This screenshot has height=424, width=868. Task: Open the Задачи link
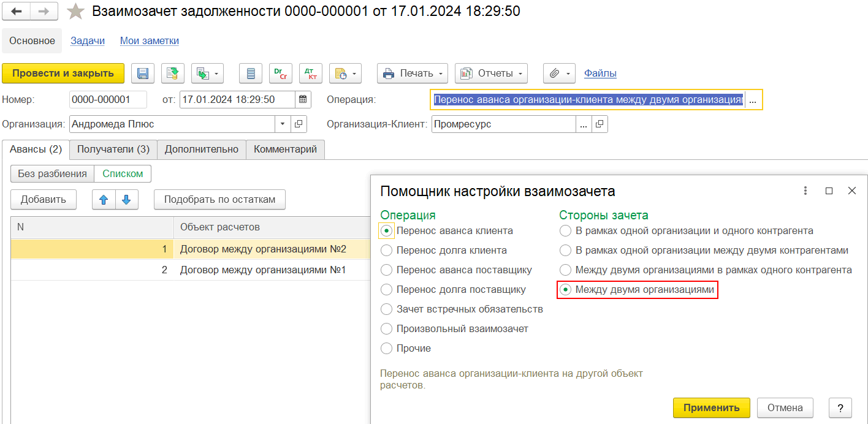click(x=88, y=41)
